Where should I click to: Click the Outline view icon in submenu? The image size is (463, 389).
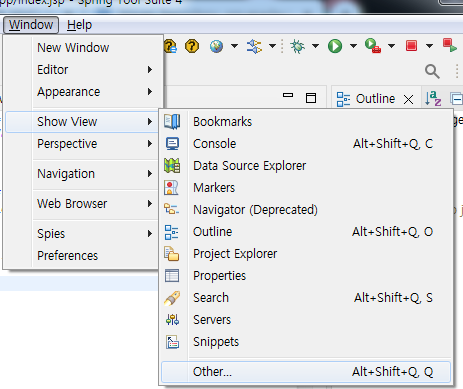tap(172, 232)
